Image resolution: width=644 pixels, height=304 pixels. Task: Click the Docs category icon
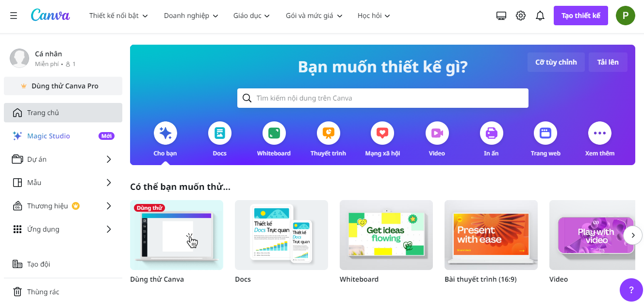click(x=220, y=133)
